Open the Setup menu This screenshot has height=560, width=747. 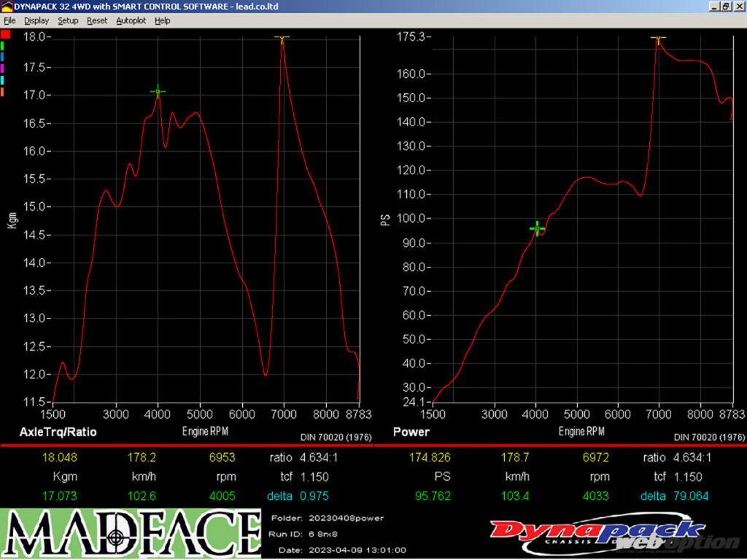68,20
